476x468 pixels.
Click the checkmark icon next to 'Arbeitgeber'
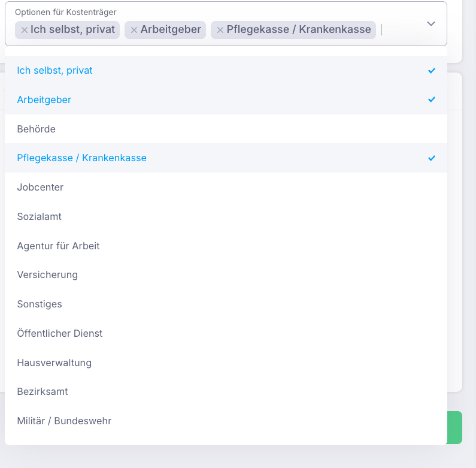[x=431, y=99]
